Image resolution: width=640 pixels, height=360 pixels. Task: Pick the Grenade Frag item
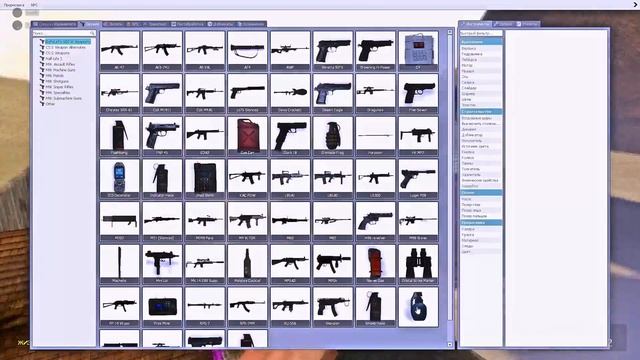[x=333, y=136]
